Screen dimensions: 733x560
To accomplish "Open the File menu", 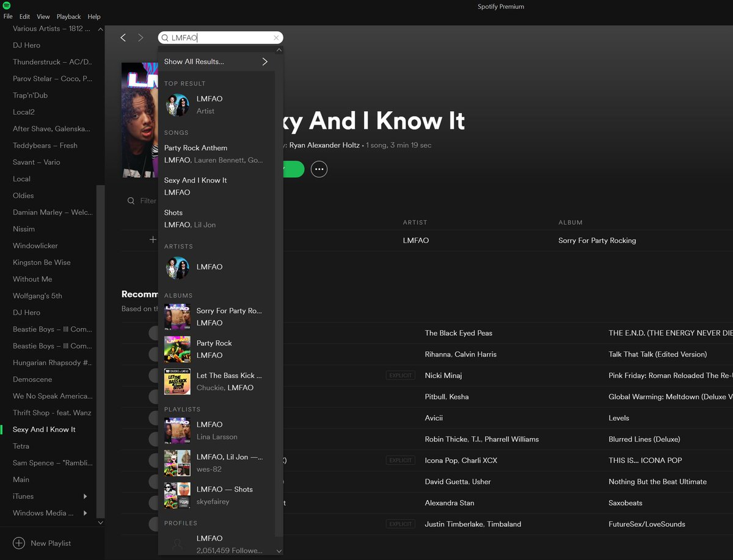I will coord(8,16).
